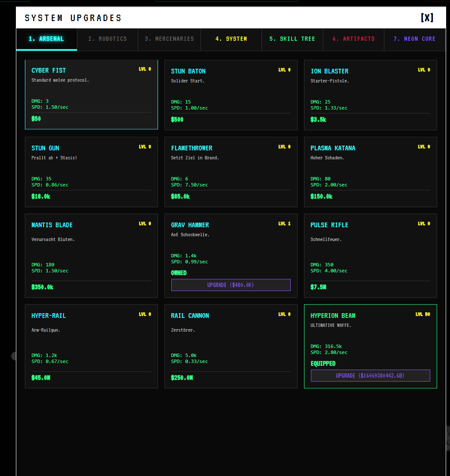Click "SPD: 0.67/sec" on Hyper-Rail

[x=50, y=362]
